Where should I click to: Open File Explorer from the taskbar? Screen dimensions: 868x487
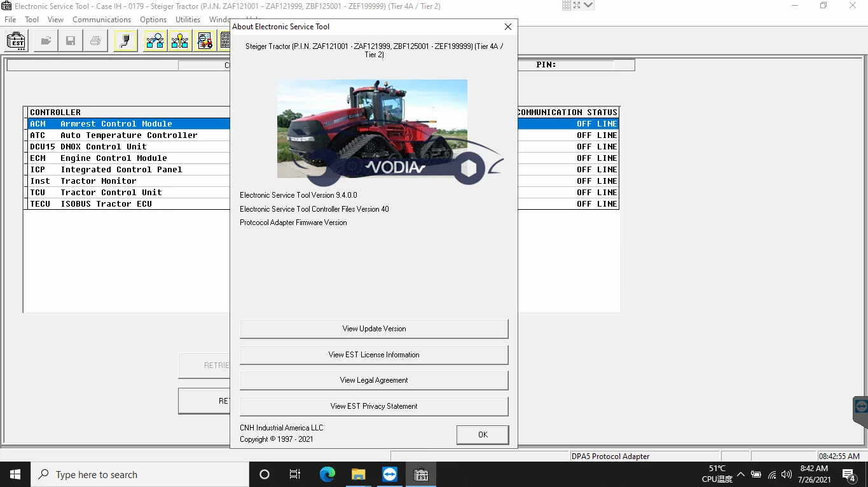359,474
